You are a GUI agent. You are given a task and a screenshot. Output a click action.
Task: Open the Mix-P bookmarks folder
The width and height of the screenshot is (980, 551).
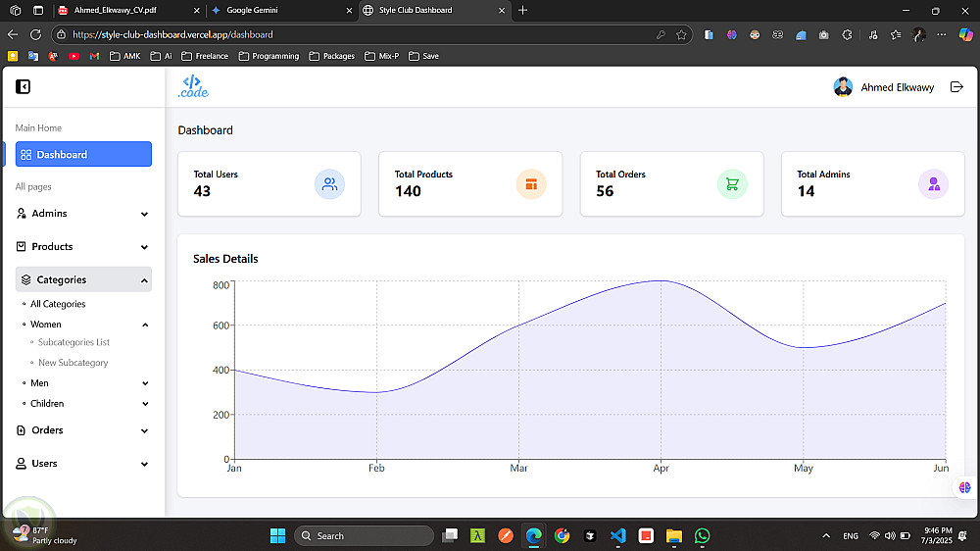[x=381, y=56]
